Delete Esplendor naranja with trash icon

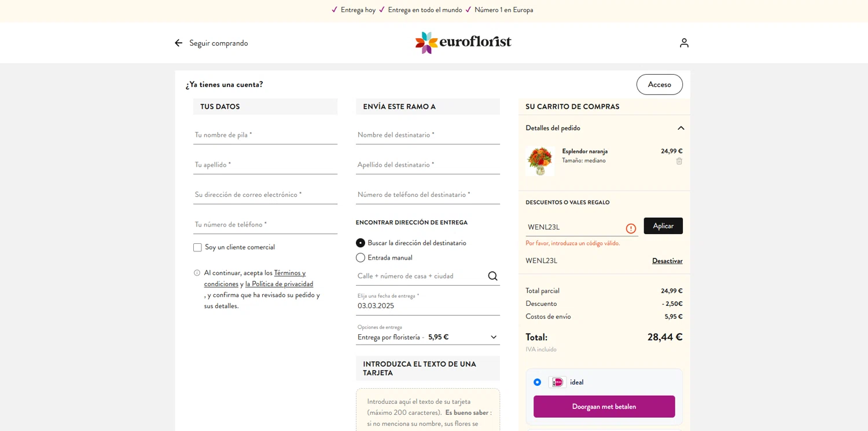point(679,161)
